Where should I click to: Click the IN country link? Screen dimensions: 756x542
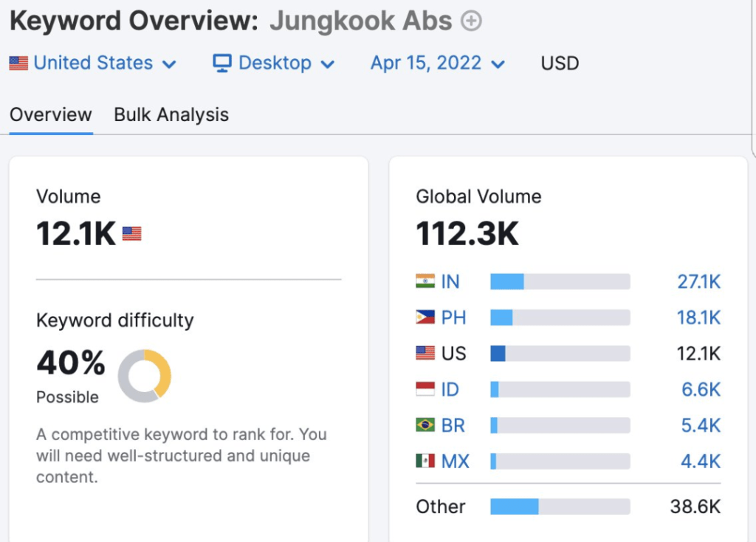coord(450,281)
